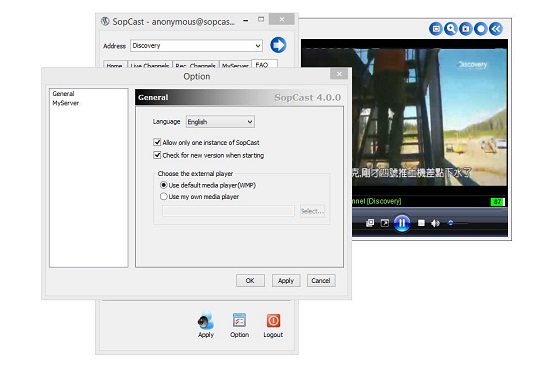Close the Option dialog

[339, 74]
